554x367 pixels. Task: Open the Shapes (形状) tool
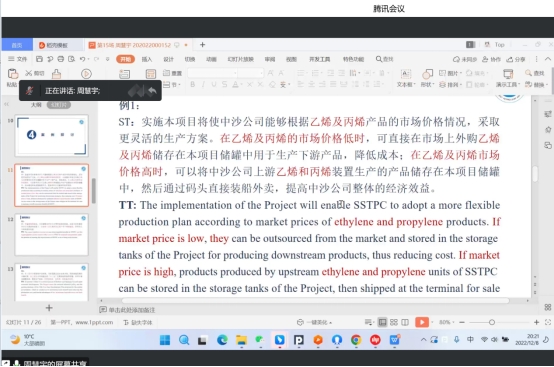[427, 77]
